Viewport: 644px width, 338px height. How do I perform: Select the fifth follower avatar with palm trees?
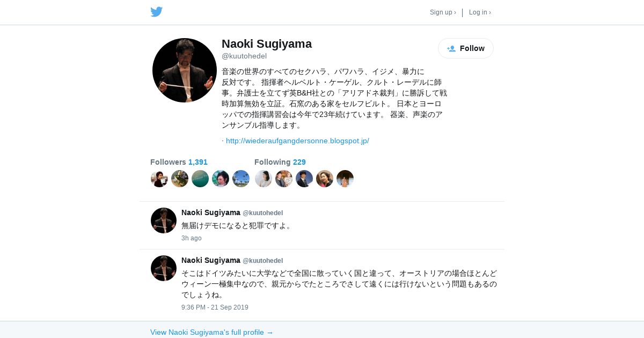(241, 179)
